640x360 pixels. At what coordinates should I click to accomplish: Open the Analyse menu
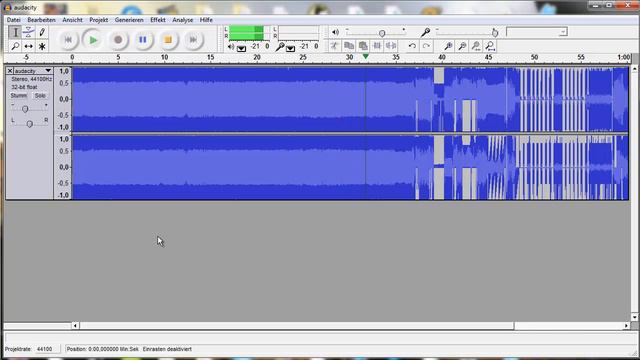(x=182, y=20)
